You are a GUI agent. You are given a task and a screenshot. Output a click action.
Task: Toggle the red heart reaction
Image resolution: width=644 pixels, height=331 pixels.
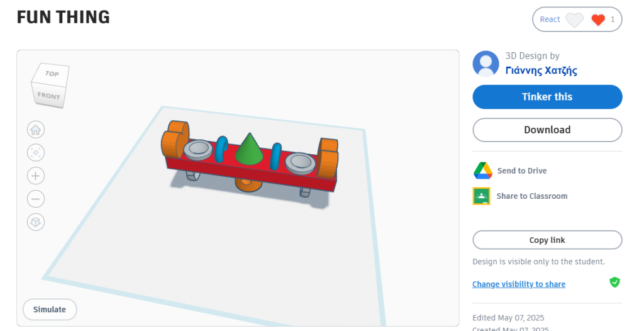click(598, 20)
